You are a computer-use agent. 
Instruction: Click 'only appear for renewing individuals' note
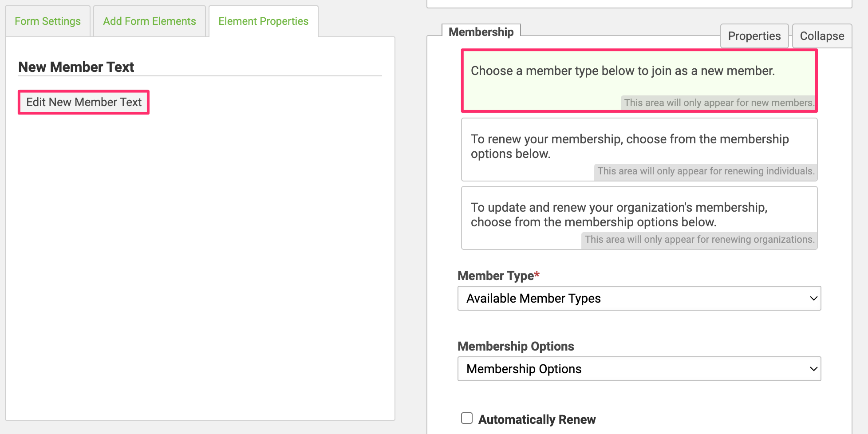(706, 171)
